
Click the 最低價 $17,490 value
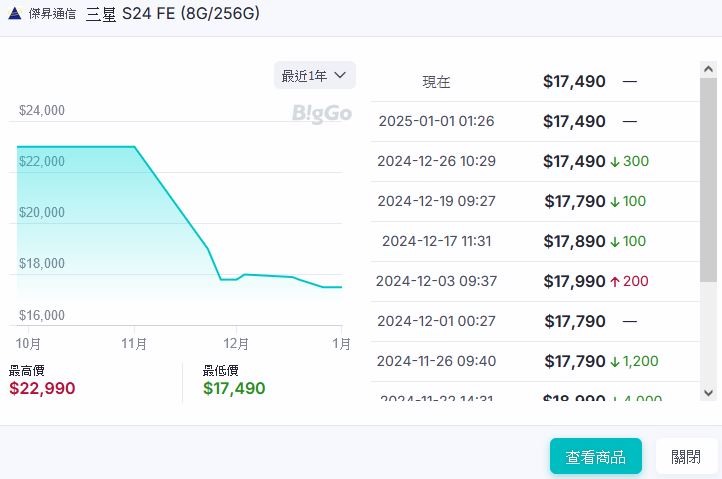point(234,388)
